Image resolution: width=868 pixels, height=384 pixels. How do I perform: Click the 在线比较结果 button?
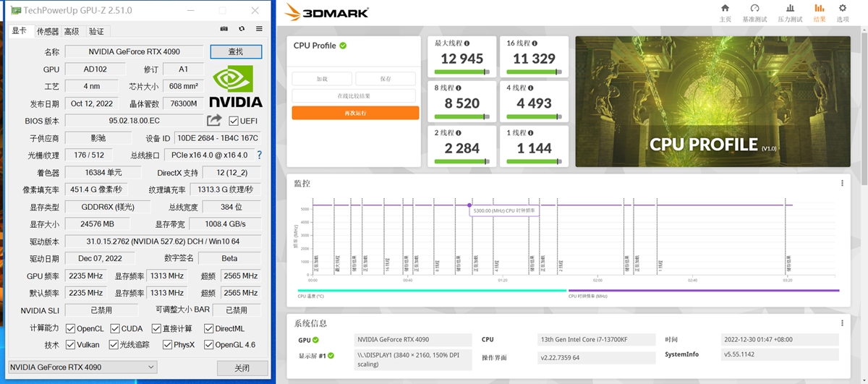point(354,96)
